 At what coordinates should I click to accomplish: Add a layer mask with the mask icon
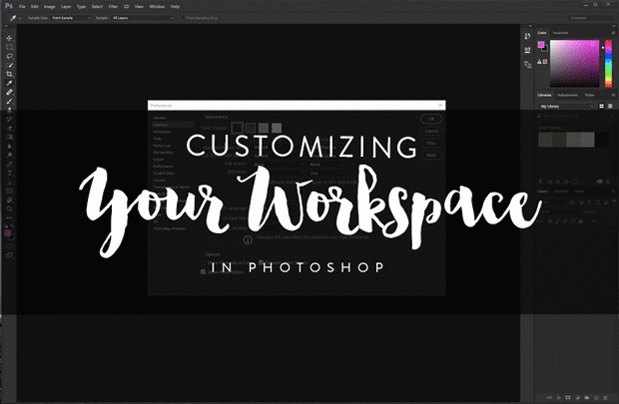click(568, 398)
